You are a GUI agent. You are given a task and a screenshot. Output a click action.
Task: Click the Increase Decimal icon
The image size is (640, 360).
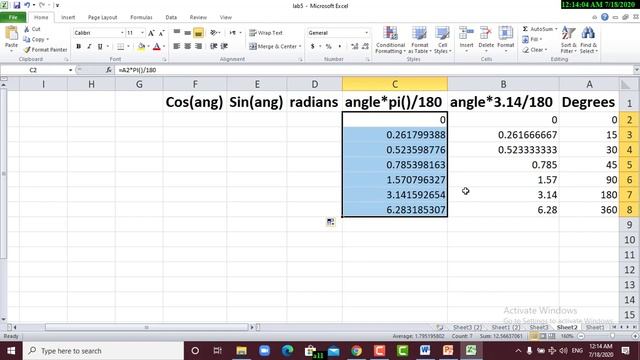(354, 47)
